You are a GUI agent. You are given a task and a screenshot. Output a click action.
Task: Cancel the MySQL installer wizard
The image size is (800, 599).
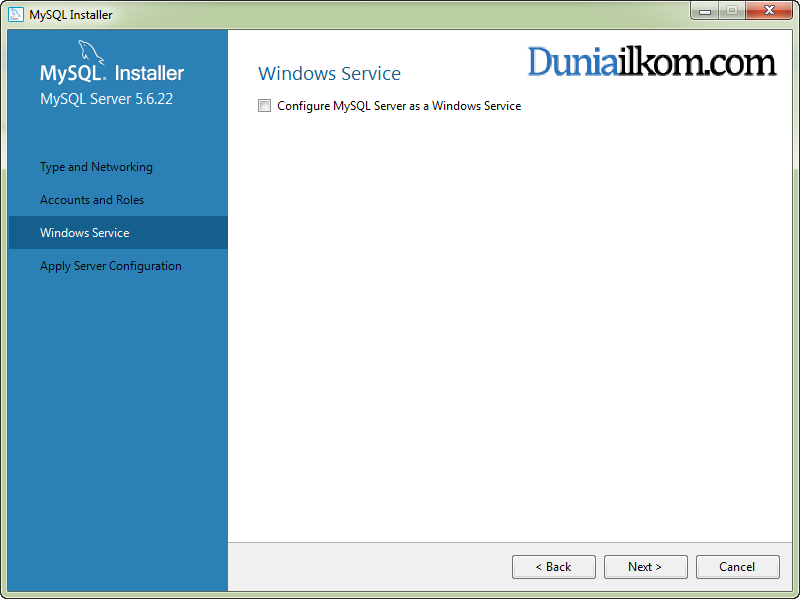tap(737, 567)
